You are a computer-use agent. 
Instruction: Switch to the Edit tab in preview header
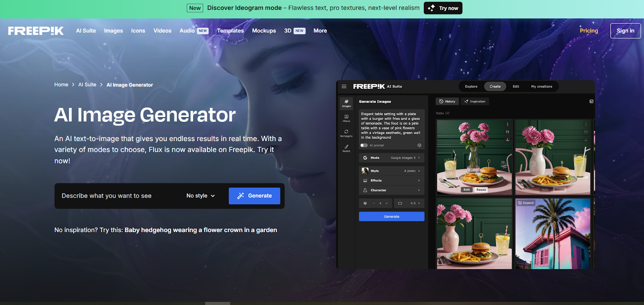(x=516, y=87)
